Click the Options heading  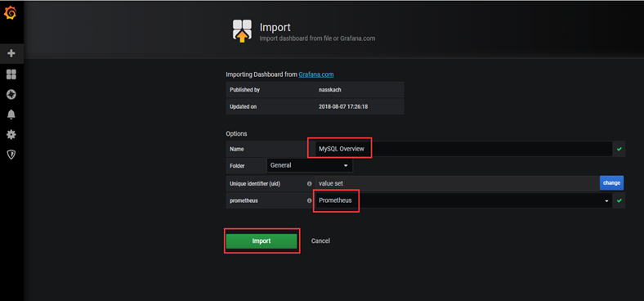coord(236,133)
